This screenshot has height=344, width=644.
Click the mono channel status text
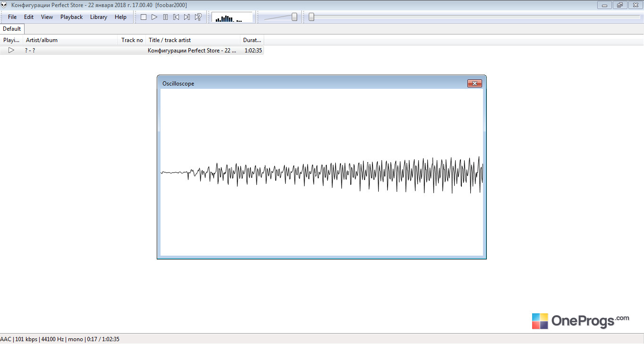pyautogui.click(x=75, y=339)
